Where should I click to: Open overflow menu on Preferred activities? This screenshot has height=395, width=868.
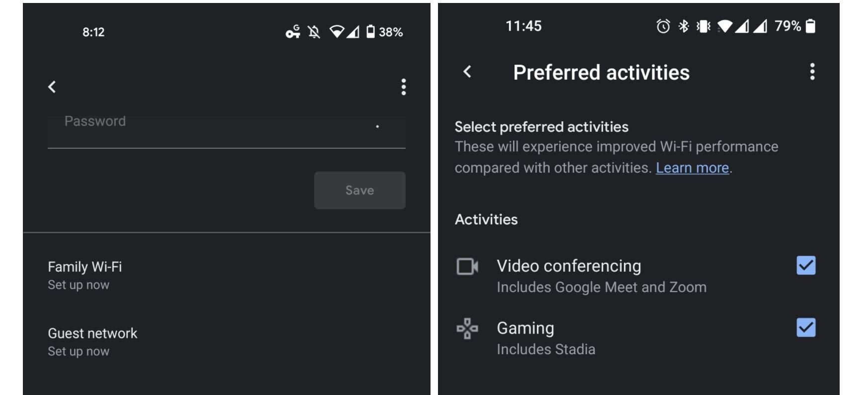click(812, 72)
